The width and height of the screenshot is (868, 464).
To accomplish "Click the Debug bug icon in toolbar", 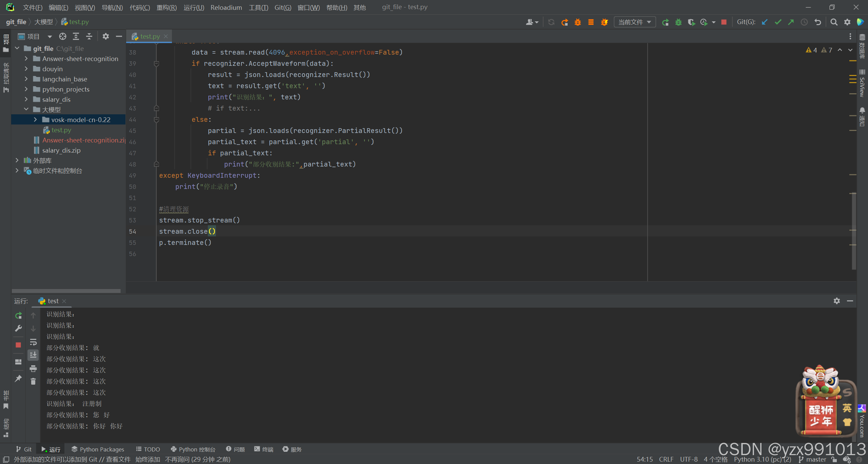I will tap(678, 22).
